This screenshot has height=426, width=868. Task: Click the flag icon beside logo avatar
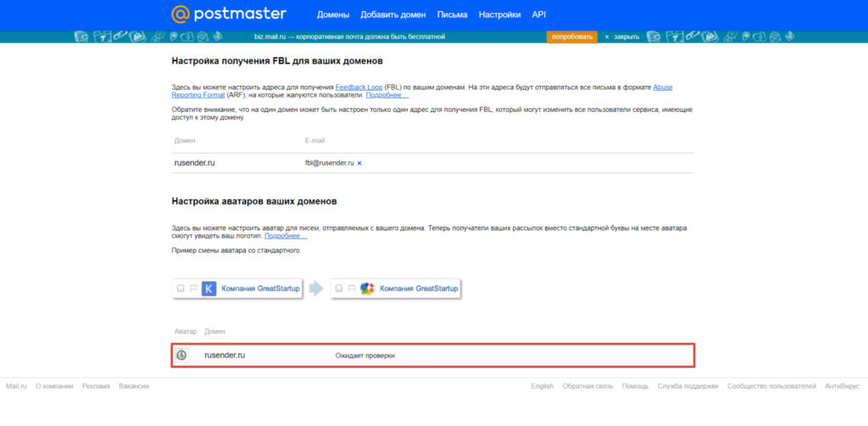pyautogui.click(x=352, y=288)
